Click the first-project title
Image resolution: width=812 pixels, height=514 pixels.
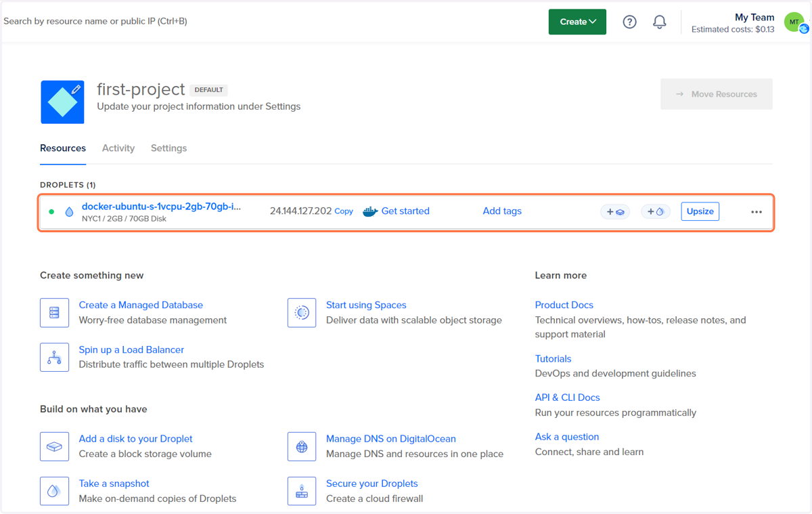[x=141, y=89]
